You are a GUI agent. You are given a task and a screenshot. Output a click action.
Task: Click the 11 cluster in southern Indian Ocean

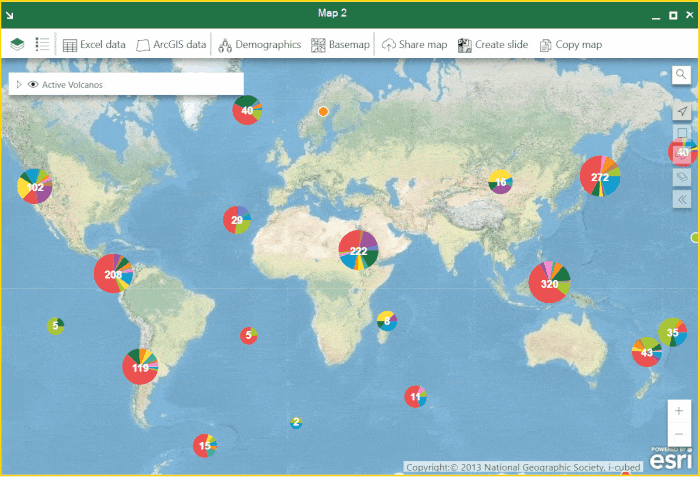pos(416,397)
